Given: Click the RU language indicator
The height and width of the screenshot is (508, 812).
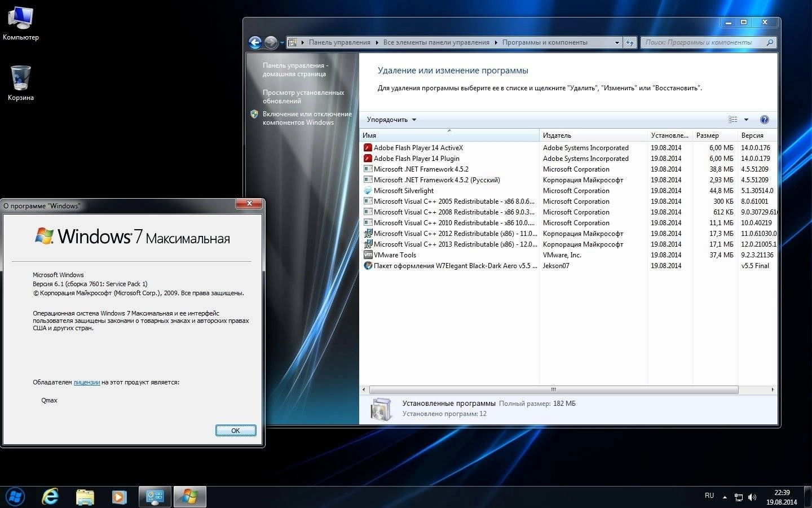Looking at the screenshot, I should (709, 496).
